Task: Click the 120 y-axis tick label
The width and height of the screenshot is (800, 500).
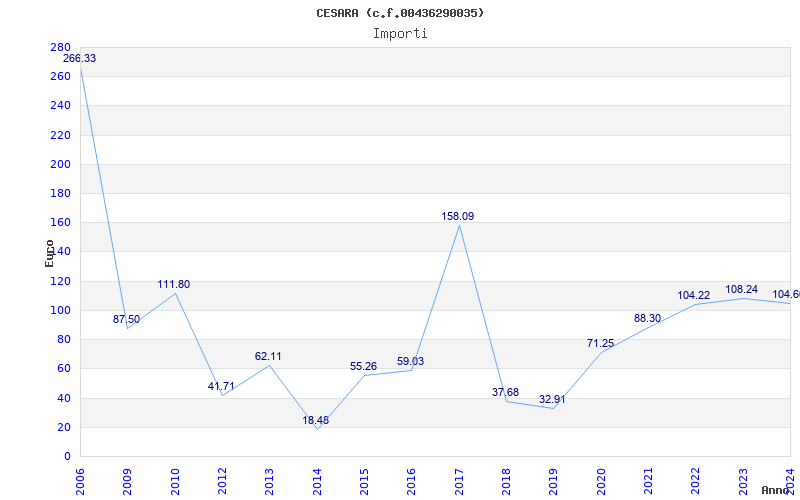Action: [61, 281]
